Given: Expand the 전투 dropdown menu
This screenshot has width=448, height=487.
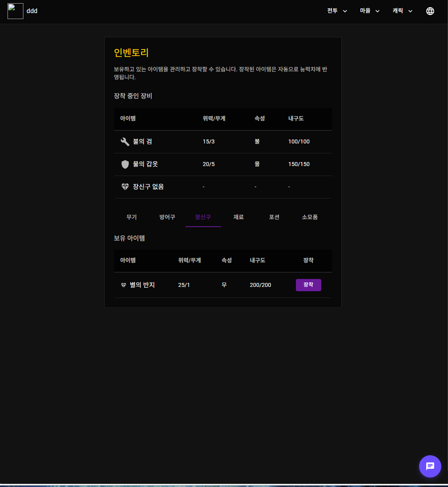Looking at the screenshot, I should 337,11.
